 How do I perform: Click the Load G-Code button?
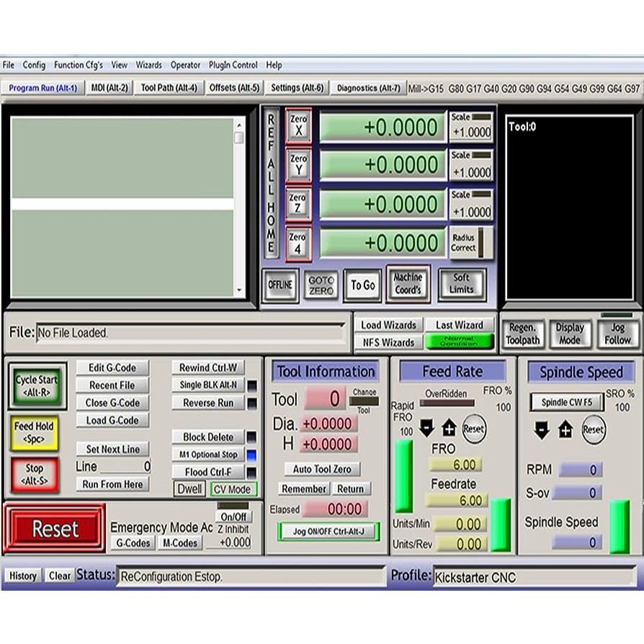(x=112, y=421)
